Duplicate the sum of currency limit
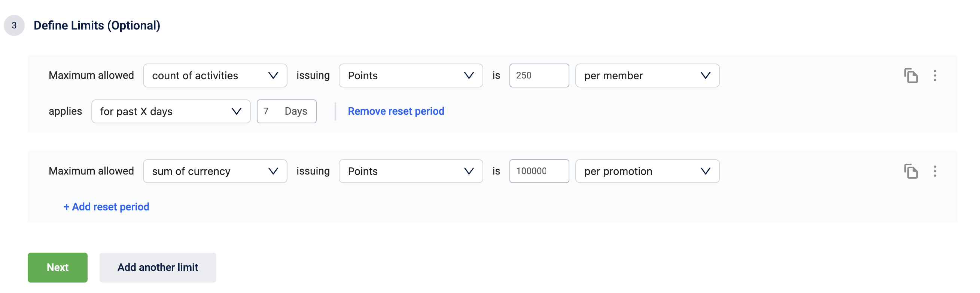Viewport: 980px width, 293px height. point(911,172)
